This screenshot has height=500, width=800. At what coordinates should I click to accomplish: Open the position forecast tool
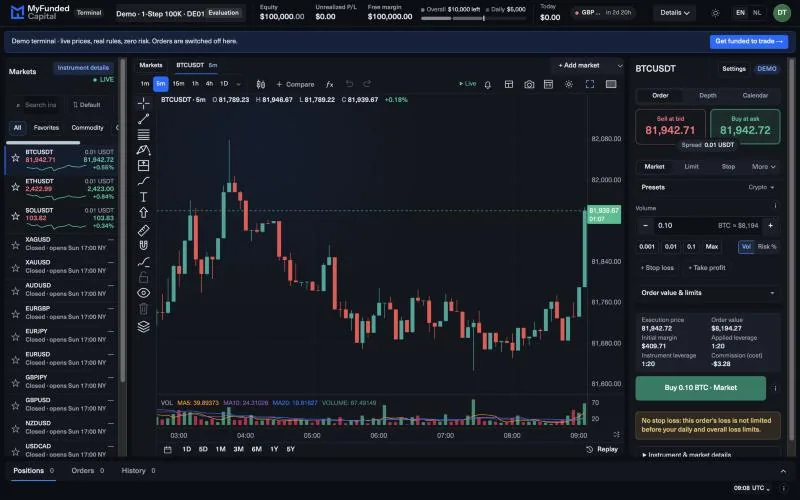pos(143,165)
